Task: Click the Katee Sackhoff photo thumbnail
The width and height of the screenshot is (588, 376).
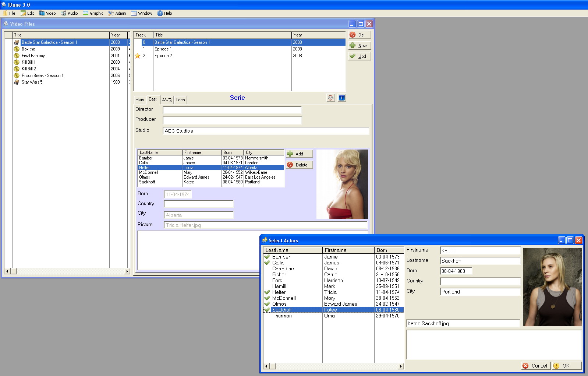Action: pos(552,287)
